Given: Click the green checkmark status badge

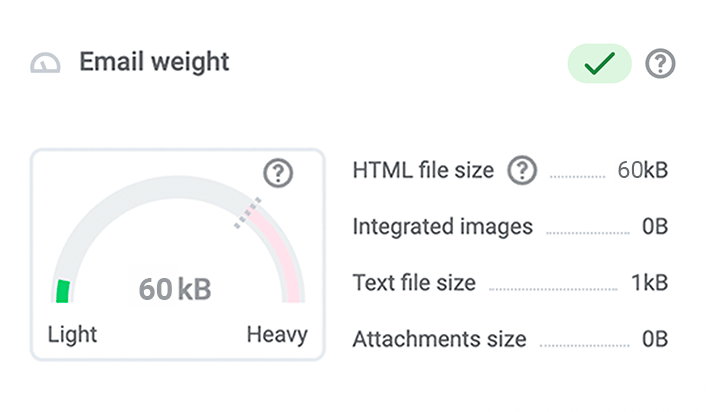Looking at the screenshot, I should [x=599, y=63].
